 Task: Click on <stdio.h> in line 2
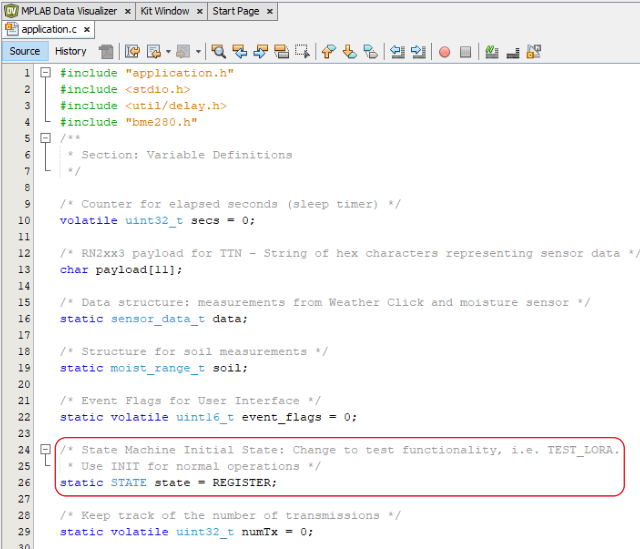click(158, 89)
